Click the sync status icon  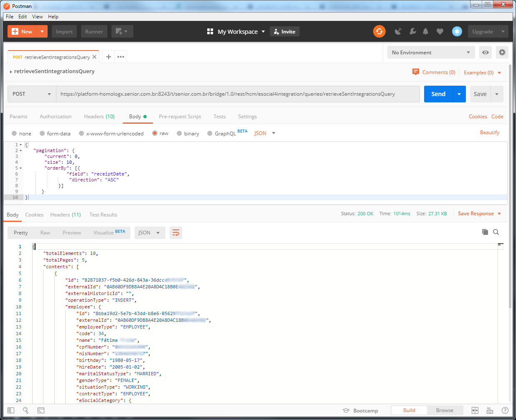pos(379,31)
